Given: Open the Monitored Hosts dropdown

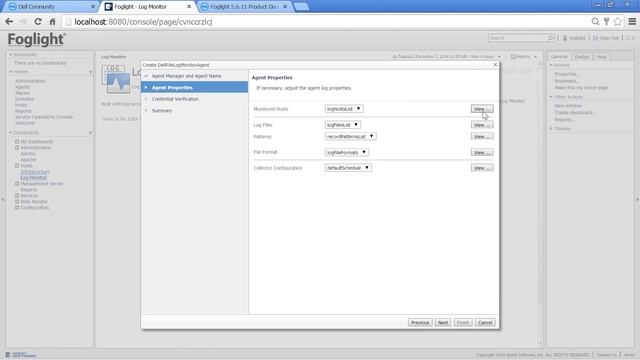Looking at the screenshot, I should pos(344,109).
